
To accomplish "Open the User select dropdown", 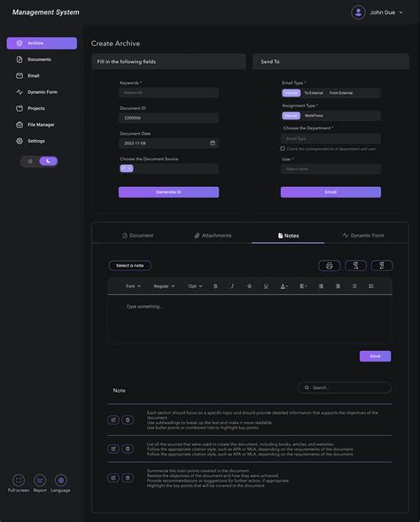I will click(331, 168).
